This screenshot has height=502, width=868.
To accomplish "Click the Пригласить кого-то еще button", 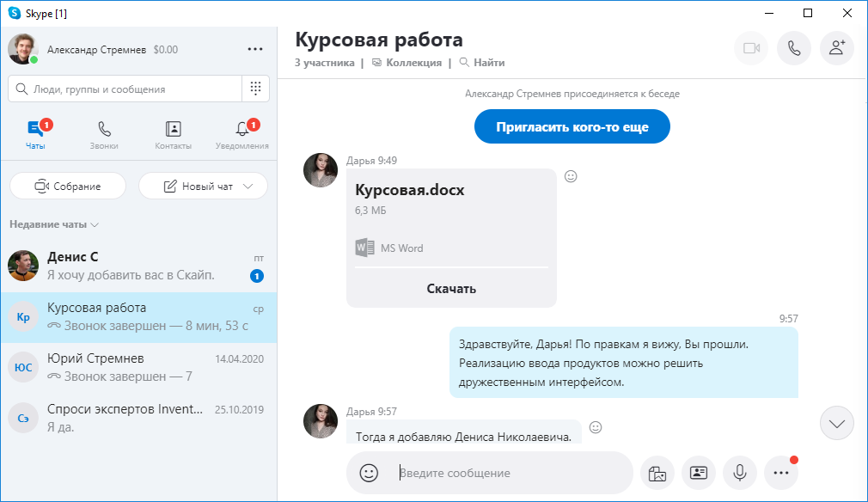I will [572, 126].
